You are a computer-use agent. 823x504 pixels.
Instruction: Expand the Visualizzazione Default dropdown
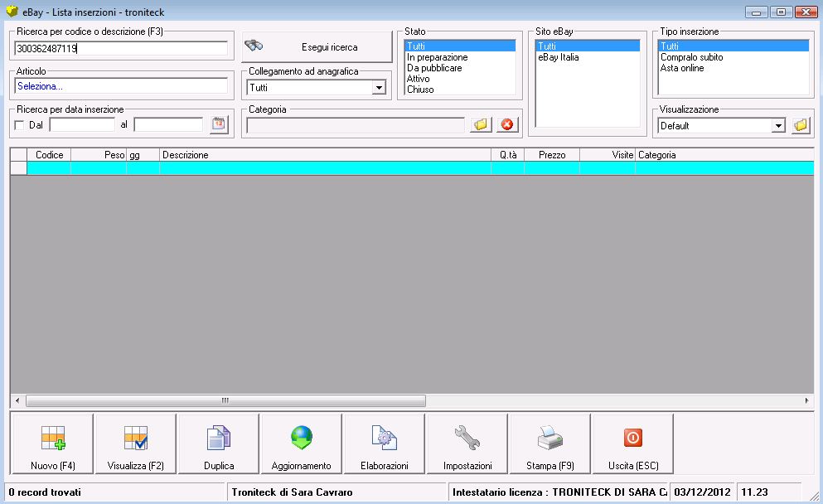(x=778, y=125)
